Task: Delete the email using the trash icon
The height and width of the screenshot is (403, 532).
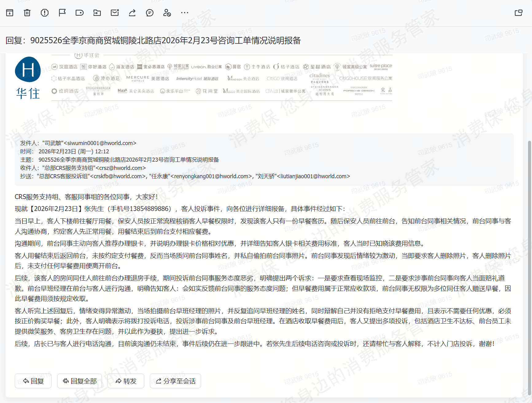Action: point(27,13)
